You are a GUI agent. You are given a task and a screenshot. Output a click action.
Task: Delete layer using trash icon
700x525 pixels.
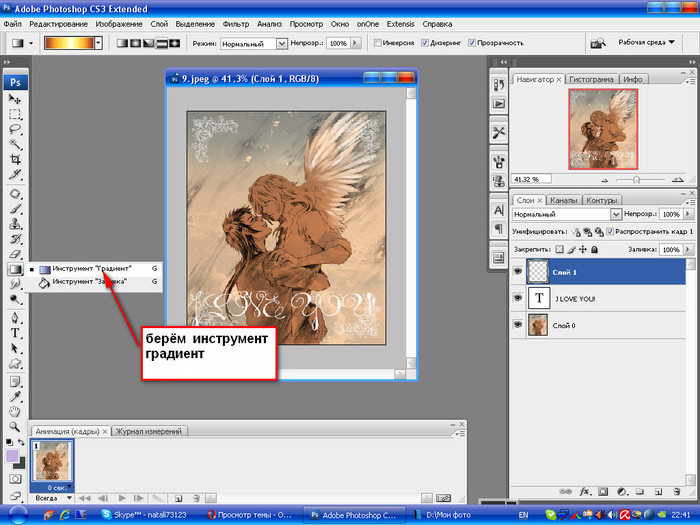(677, 492)
